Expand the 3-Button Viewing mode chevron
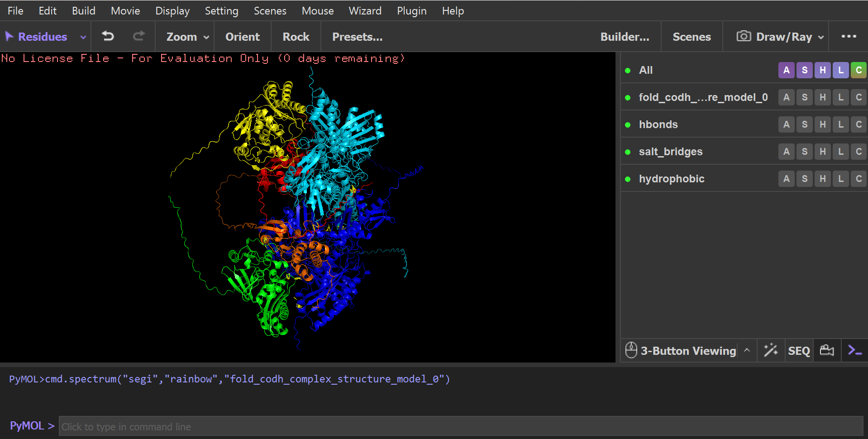 tap(747, 350)
